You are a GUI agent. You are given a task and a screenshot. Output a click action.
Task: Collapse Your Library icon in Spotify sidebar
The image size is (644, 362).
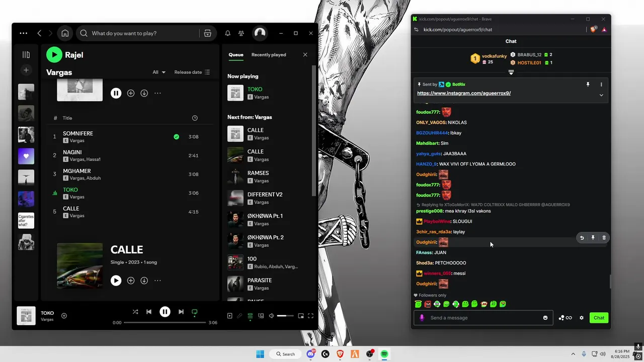(x=26, y=54)
